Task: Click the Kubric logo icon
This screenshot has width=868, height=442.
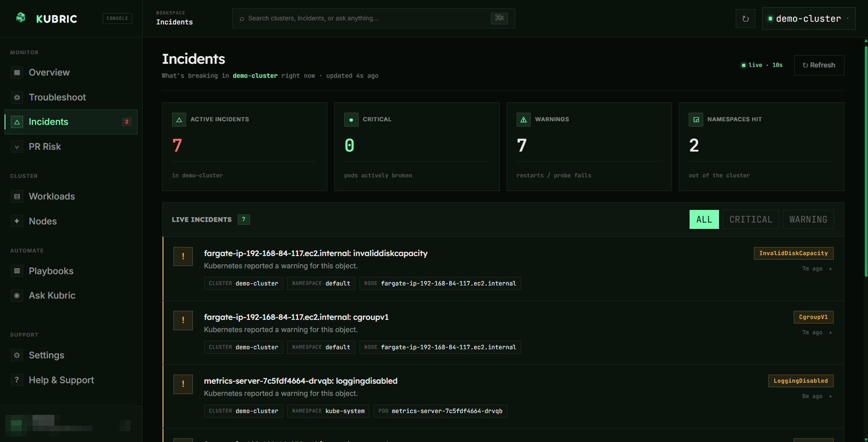Action: pos(21,18)
